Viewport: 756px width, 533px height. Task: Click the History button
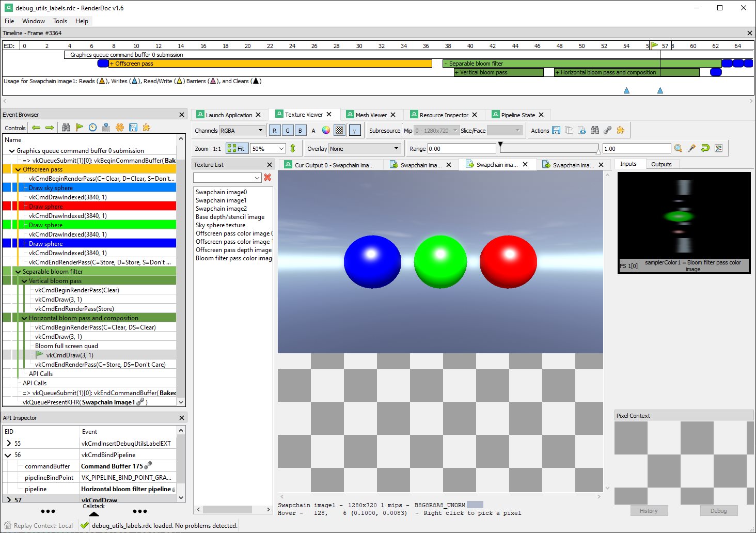649,511
